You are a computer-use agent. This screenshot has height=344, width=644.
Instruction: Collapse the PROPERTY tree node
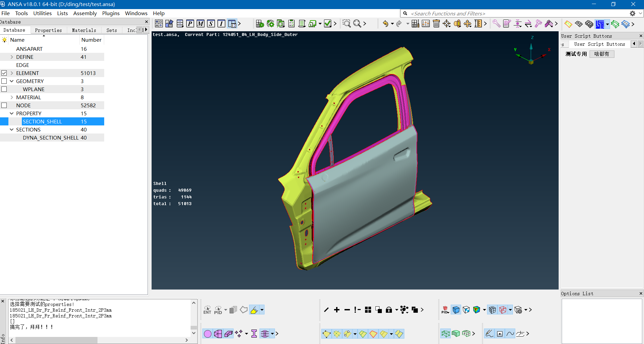pos(12,113)
